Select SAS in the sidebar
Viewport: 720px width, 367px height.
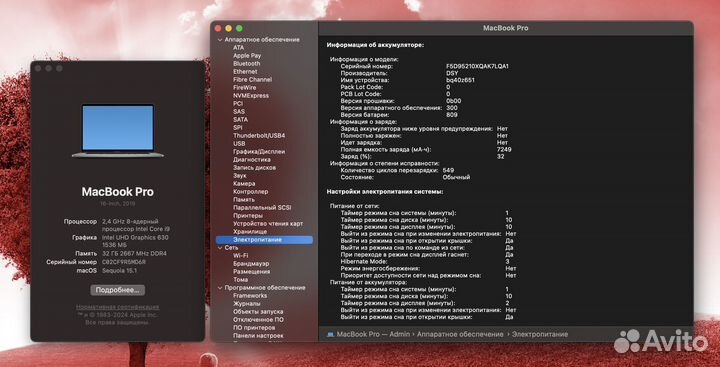[x=239, y=112]
